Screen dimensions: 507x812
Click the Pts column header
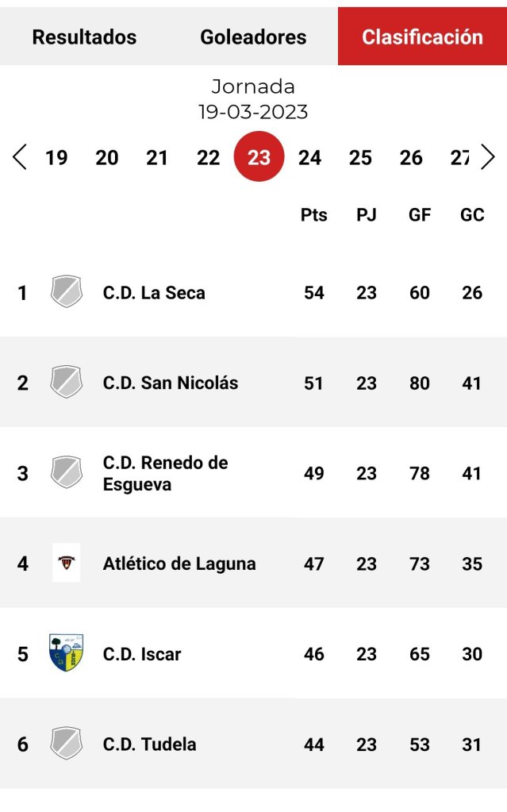click(x=314, y=215)
